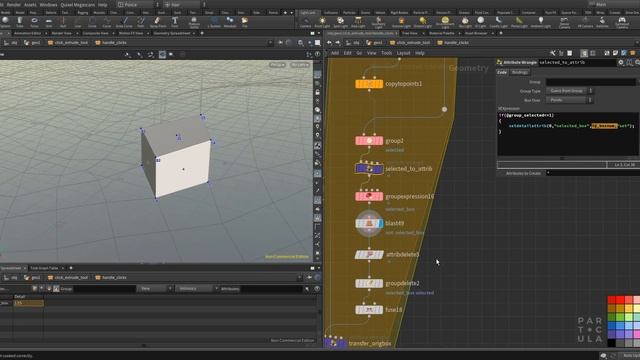Open the Quixel Megascans menu

pos(78,4)
